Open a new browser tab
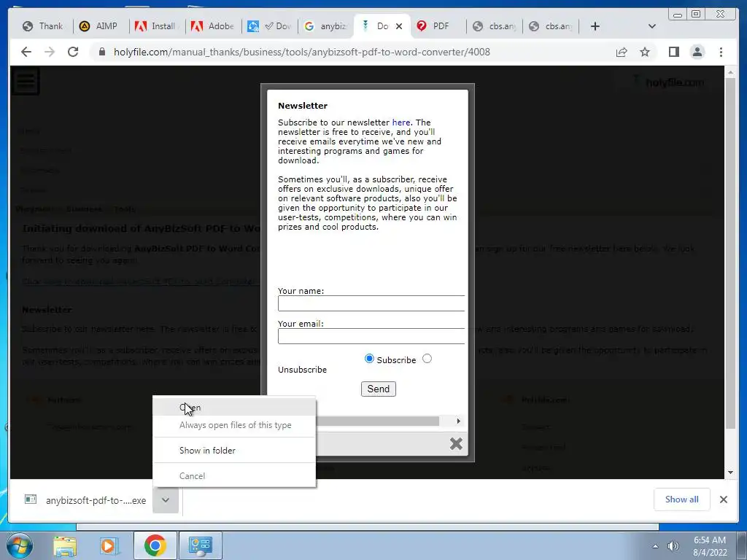Image resolution: width=747 pixels, height=560 pixels. [x=595, y=26]
